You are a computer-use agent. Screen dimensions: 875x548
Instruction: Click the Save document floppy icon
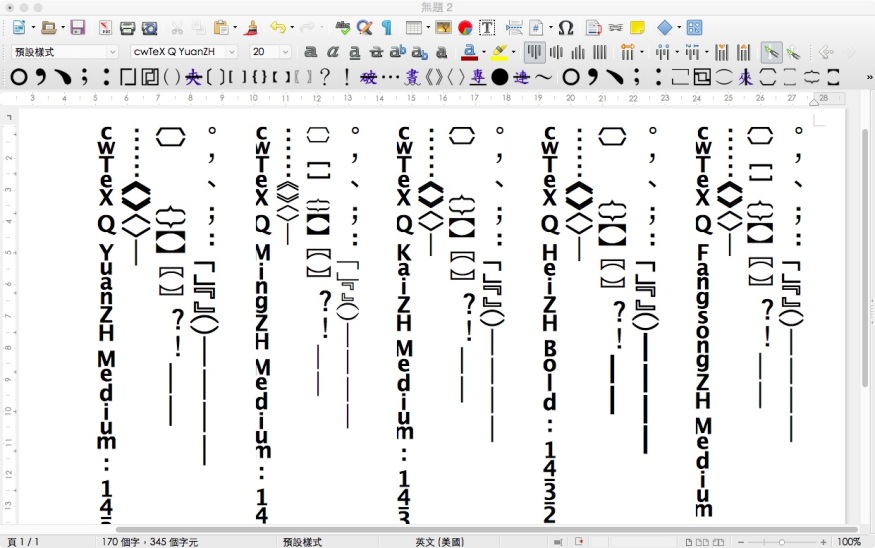tap(77, 28)
